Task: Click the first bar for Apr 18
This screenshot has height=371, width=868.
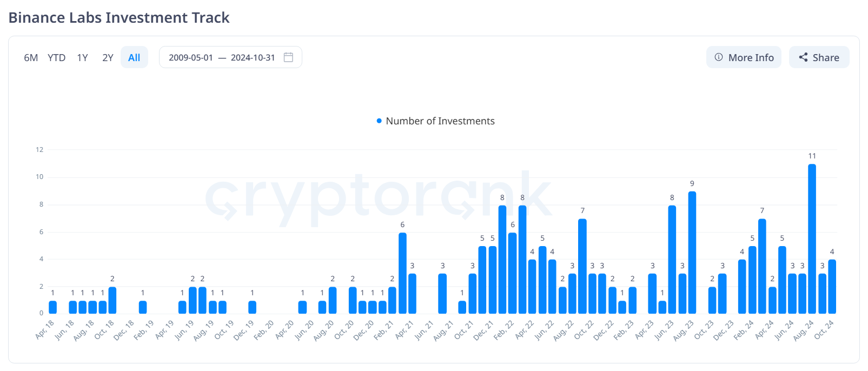Action: (x=52, y=307)
